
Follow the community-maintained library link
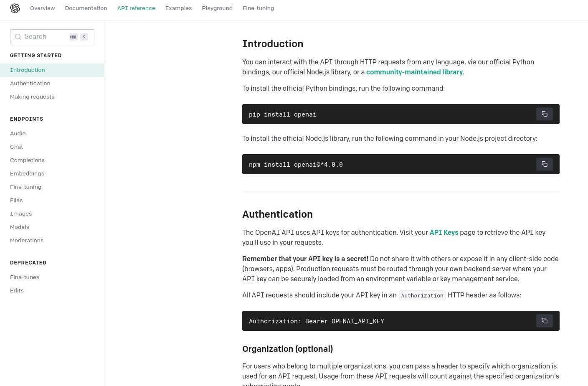414,72
